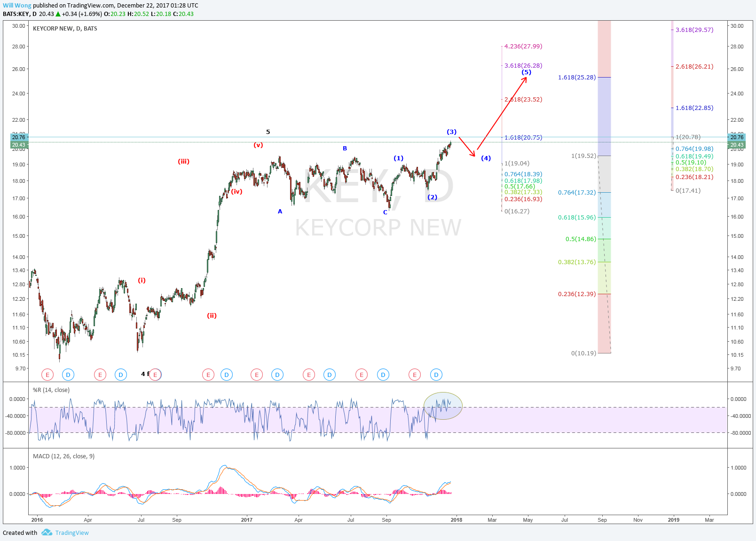Click the November 2016 dividend D marker
This screenshot has width=756, height=541.
coord(227,375)
